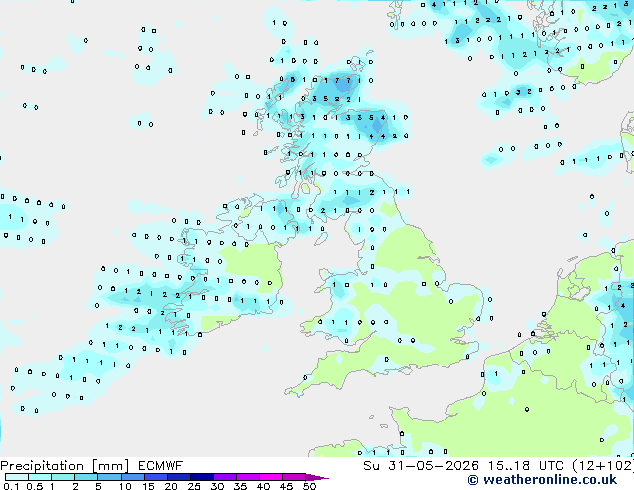Click the 'ECMWF' model label

(x=161, y=466)
